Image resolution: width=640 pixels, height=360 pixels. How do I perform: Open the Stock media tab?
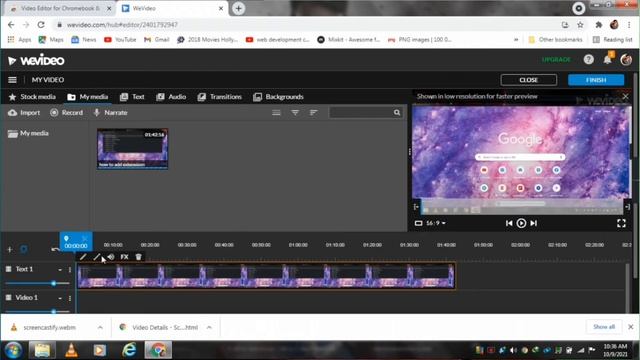tap(32, 97)
